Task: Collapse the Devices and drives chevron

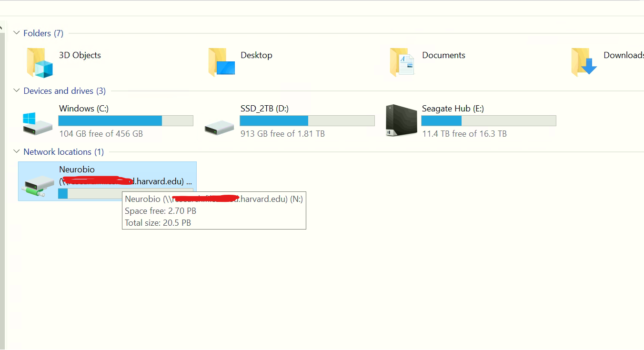Action: click(17, 90)
